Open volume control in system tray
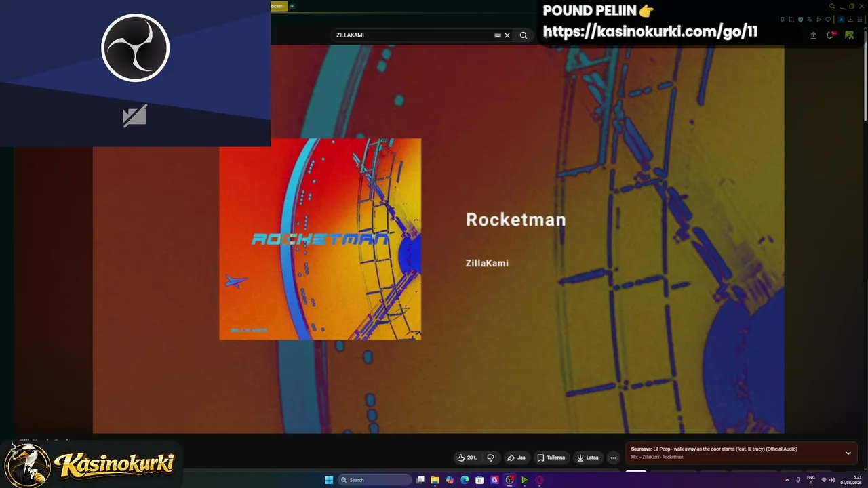Viewport: 868px width, 488px height. click(x=832, y=480)
